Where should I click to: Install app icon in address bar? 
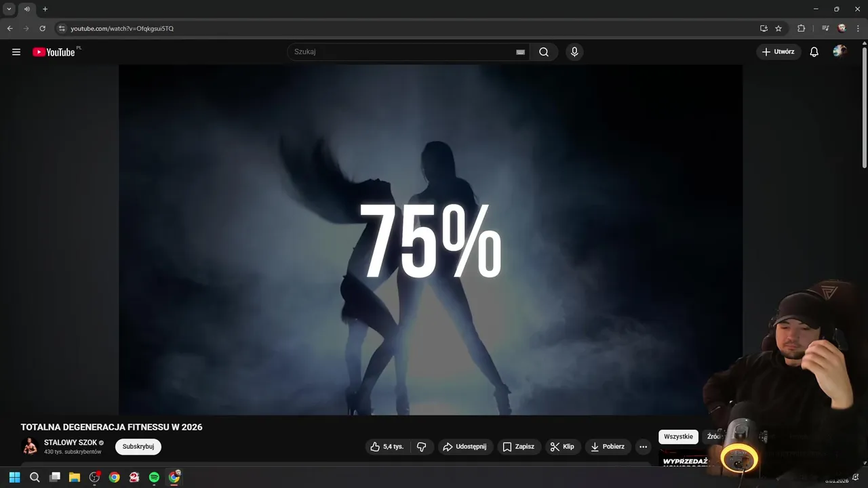[764, 28]
